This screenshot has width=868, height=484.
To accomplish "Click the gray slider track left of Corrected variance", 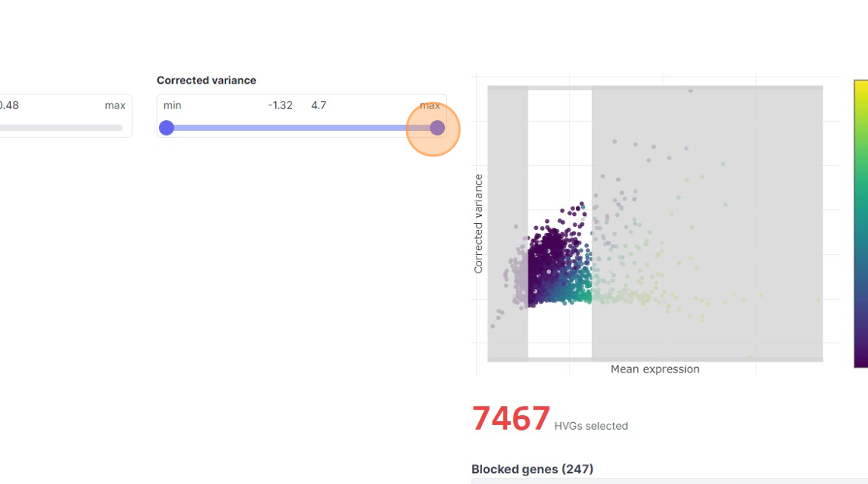I will [60, 128].
